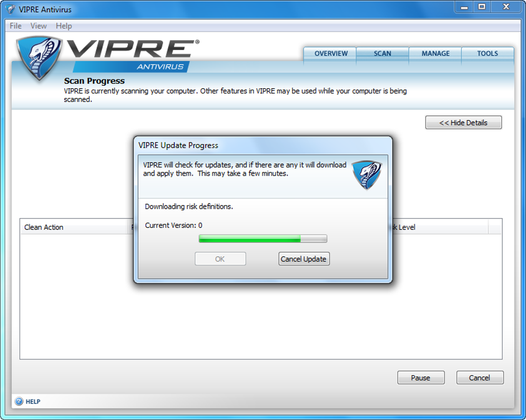
Task: Close the VIPRE Antivirus window
Action: 506,7
